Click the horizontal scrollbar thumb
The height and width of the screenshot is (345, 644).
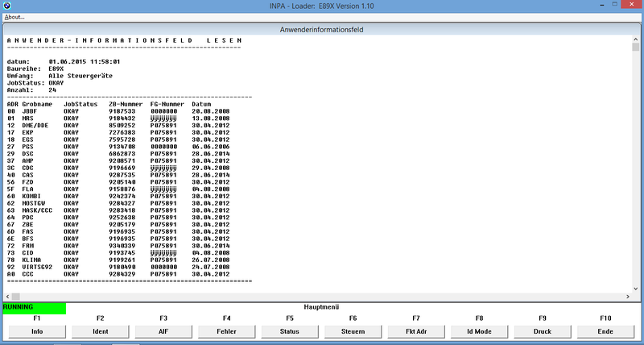click(x=15, y=297)
